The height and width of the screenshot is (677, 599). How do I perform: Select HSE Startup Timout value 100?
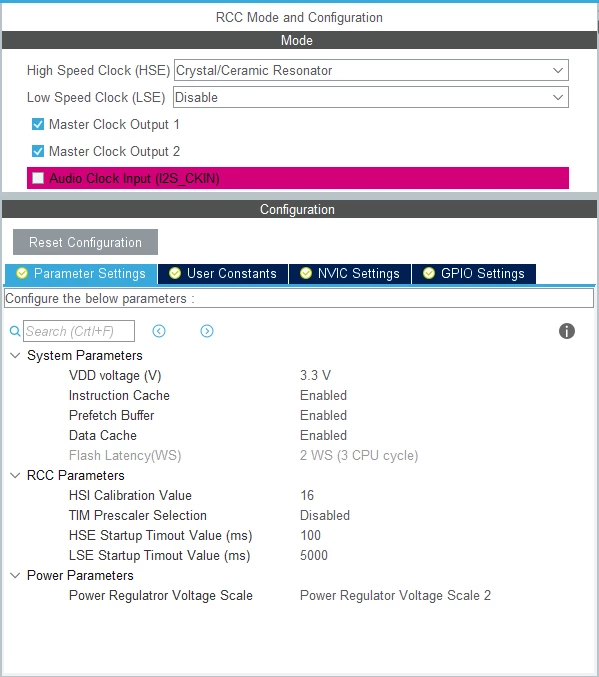pos(311,535)
